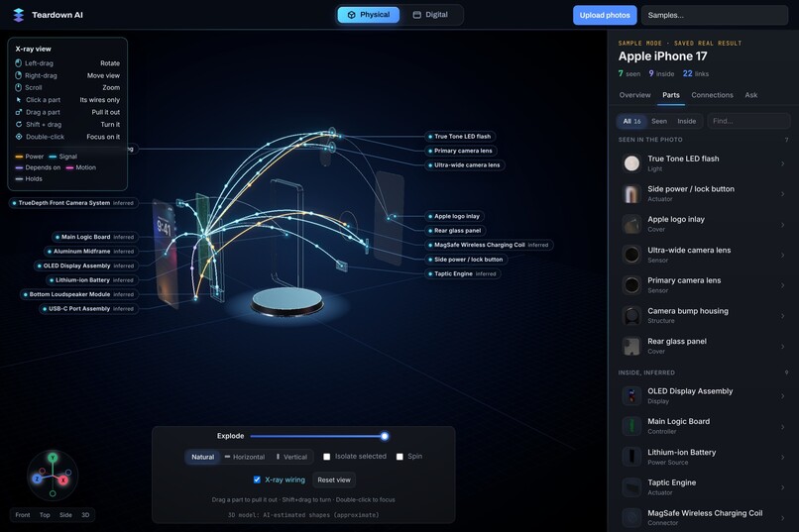Click the green Y axis gizmo handle
The width and height of the screenshot is (799, 532).
(x=53, y=458)
